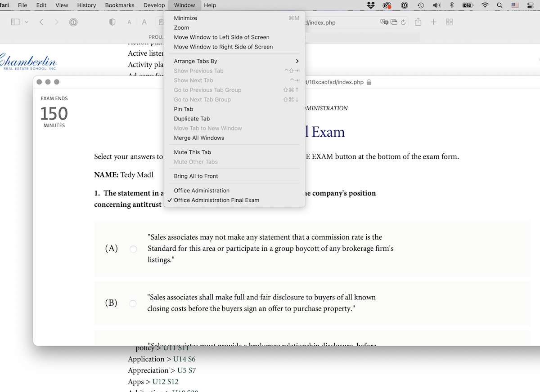
Task: Increase text size with large A
Action: point(144,22)
